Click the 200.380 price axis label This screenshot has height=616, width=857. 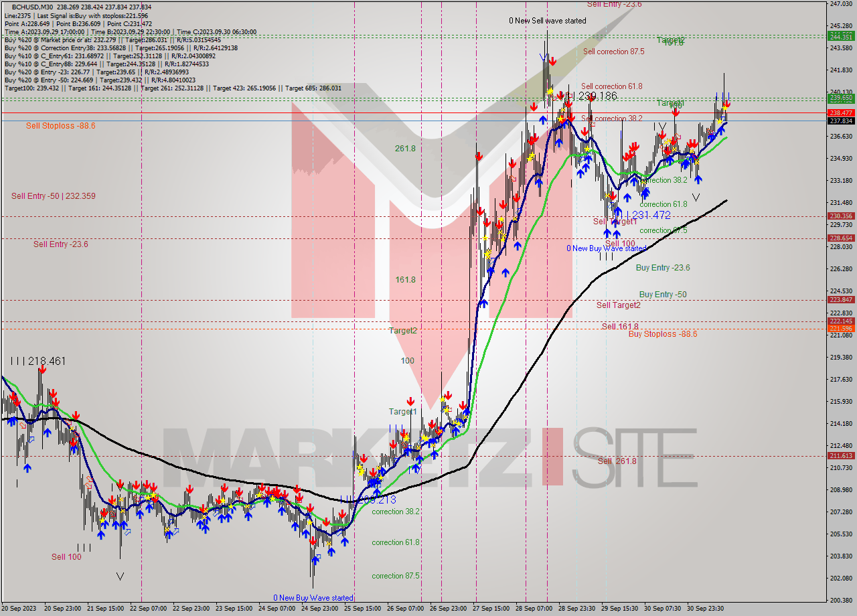click(x=841, y=600)
